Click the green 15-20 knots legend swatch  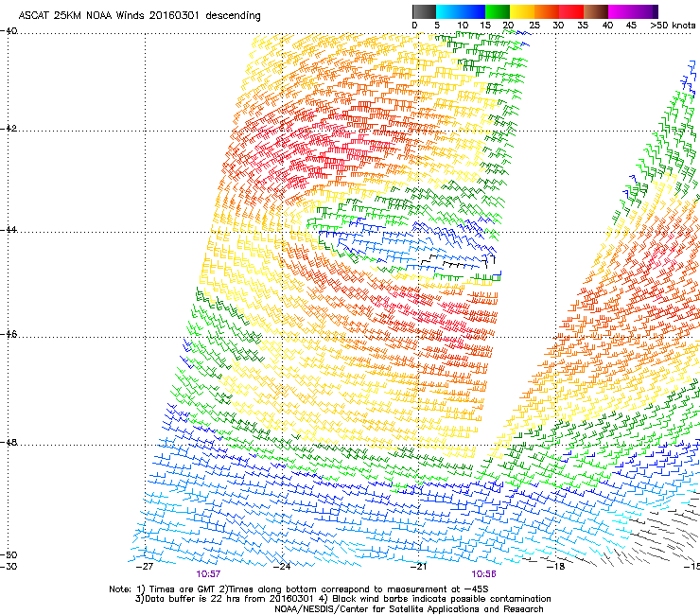(x=498, y=11)
